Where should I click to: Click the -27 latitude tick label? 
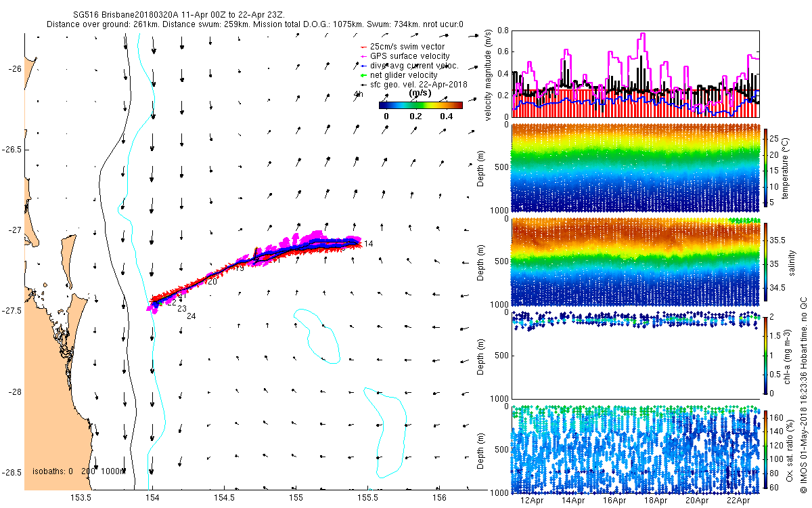tap(16, 230)
